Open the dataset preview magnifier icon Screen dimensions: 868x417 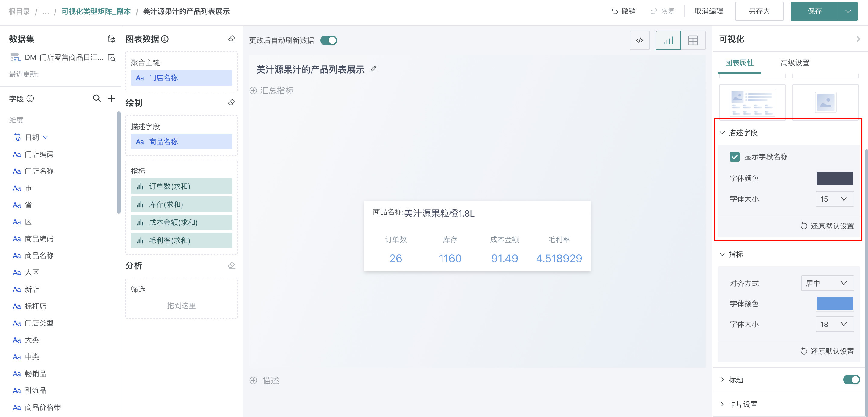(111, 58)
